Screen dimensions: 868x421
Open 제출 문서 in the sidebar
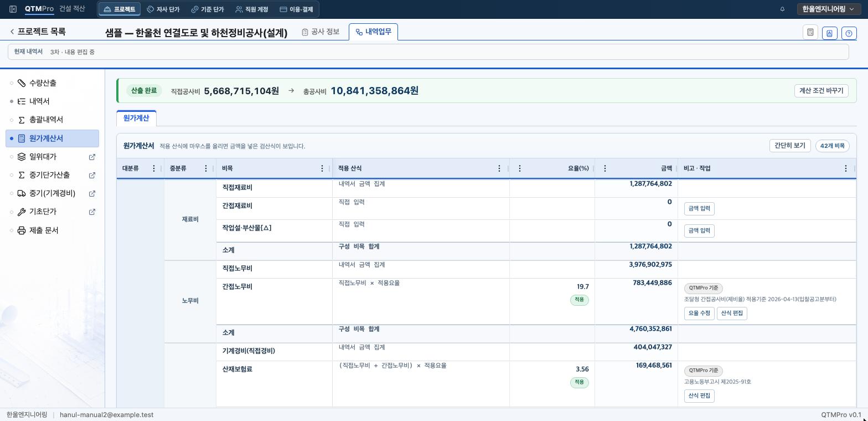point(53,230)
